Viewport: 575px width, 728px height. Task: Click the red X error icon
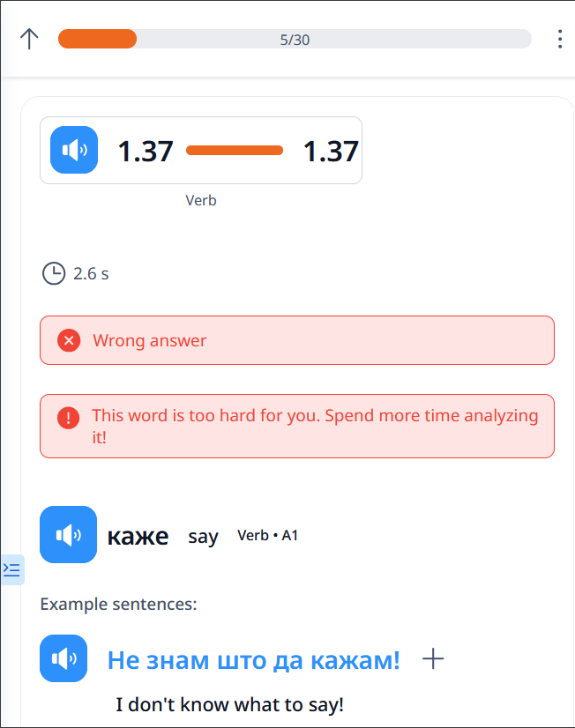pos(69,340)
